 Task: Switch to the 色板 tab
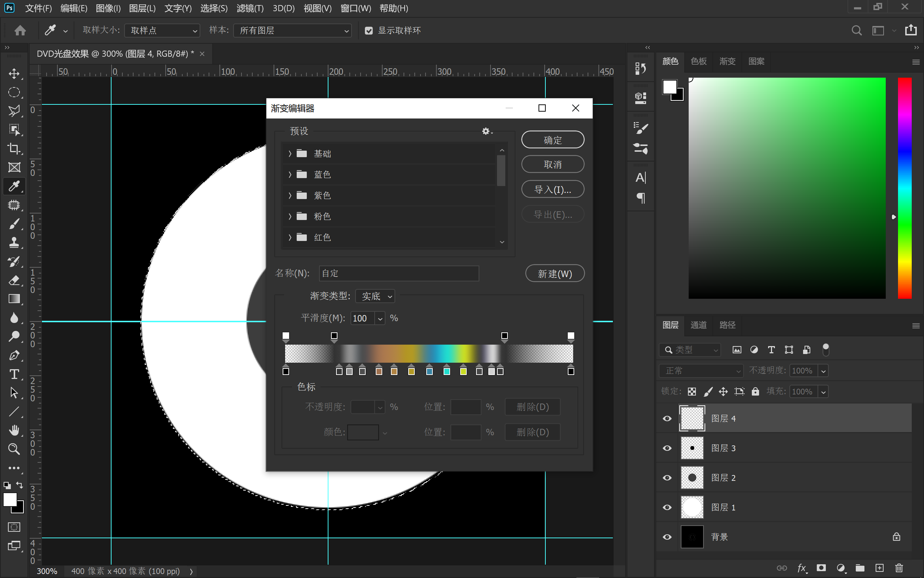point(698,61)
